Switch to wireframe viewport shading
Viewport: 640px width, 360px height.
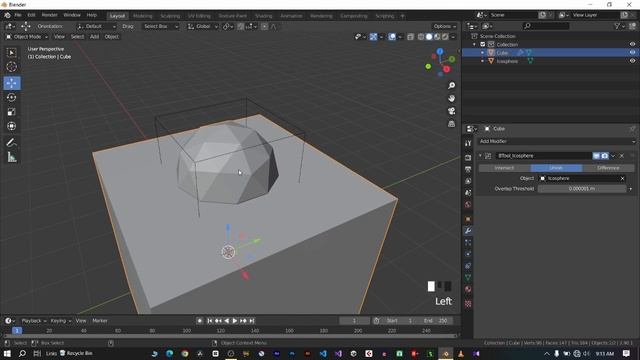[421, 37]
